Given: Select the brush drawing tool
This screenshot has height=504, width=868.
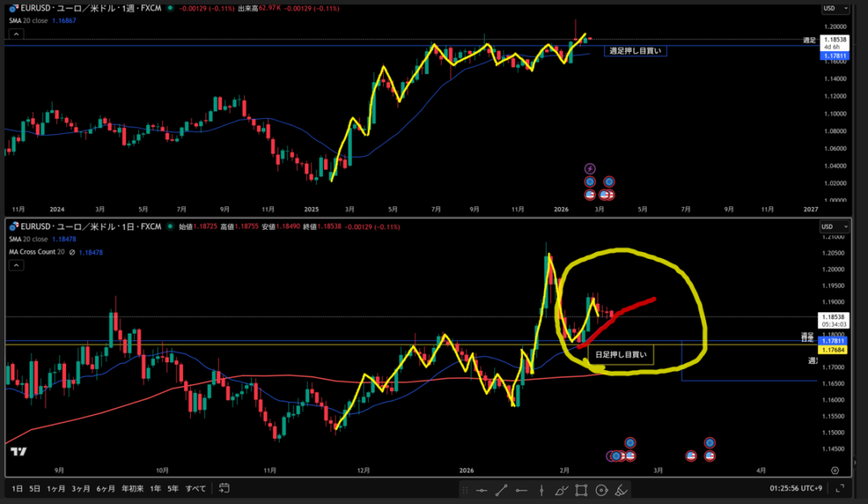Looking at the screenshot, I should point(560,490).
